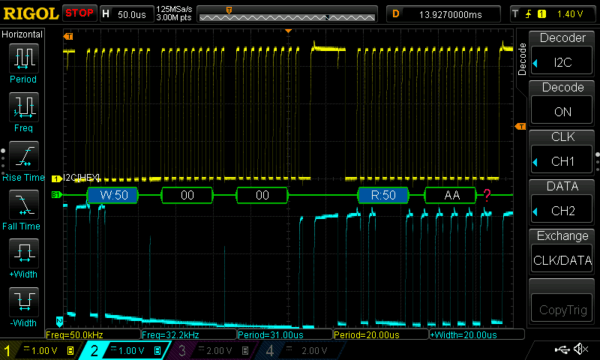
Task: Click the Period=31.00us measurement readout
Action: (x=271, y=335)
